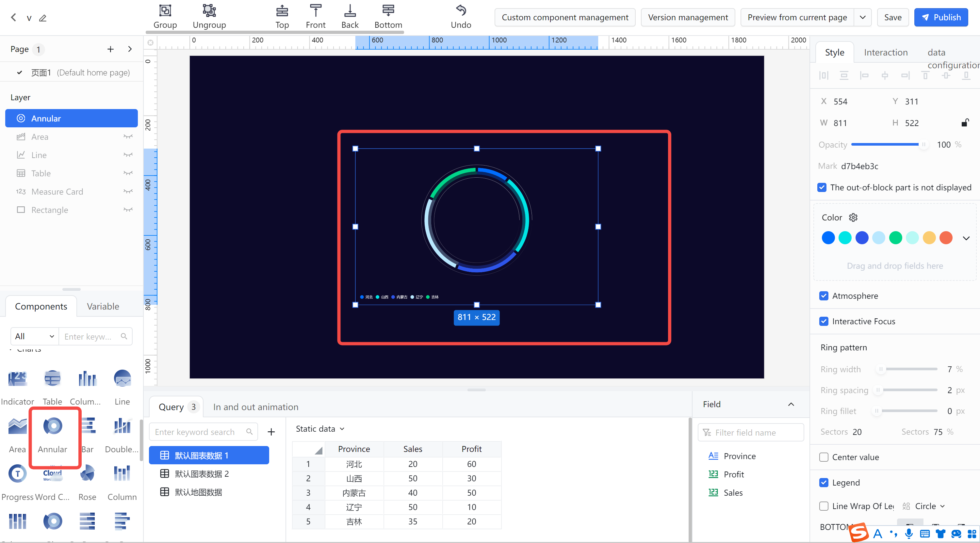Click the Ungroup toolbar icon
The image size is (980, 543).
pyautogui.click(x=209, y=17)
